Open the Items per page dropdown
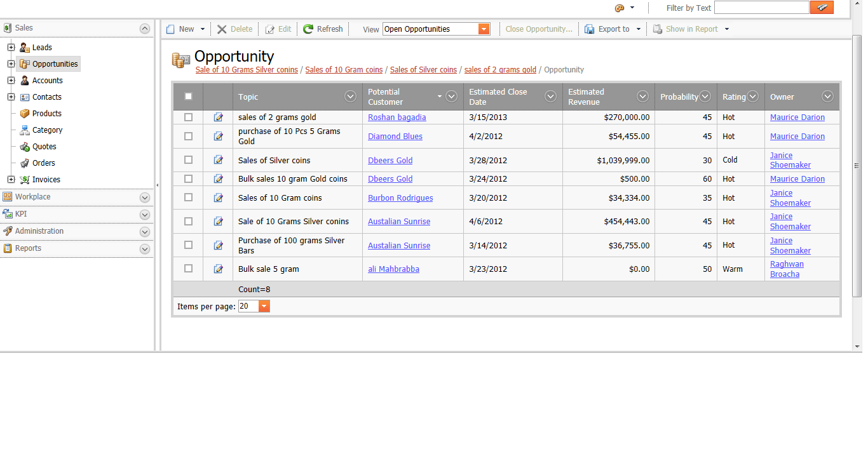868x456 pixels. pos(264,307)
